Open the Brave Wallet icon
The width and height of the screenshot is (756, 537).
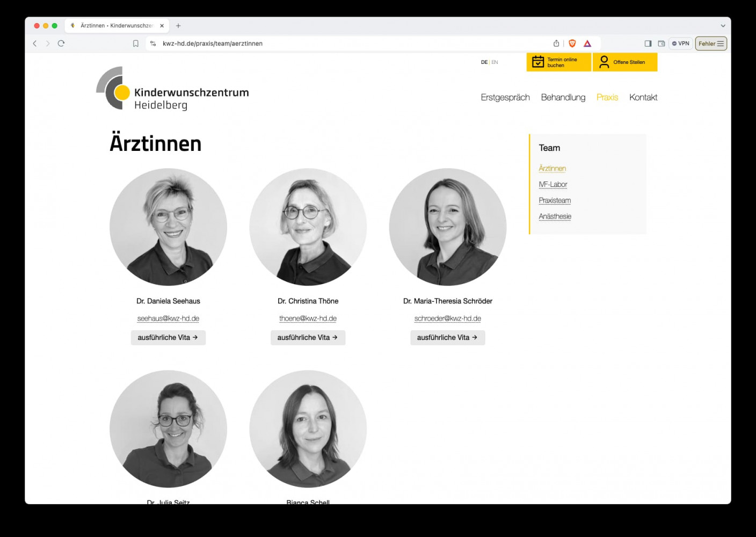click(662, 43)
